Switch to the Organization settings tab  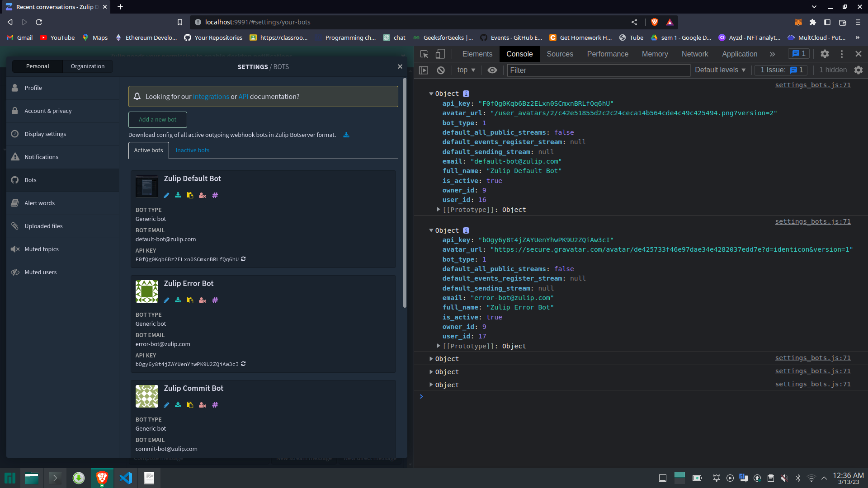tap(87, 66)
